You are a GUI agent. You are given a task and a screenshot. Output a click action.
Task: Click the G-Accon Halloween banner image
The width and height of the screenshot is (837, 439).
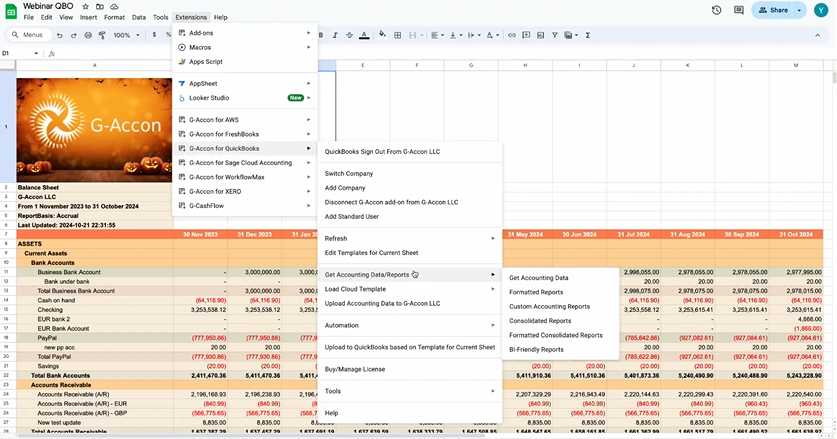pos(94,130)
